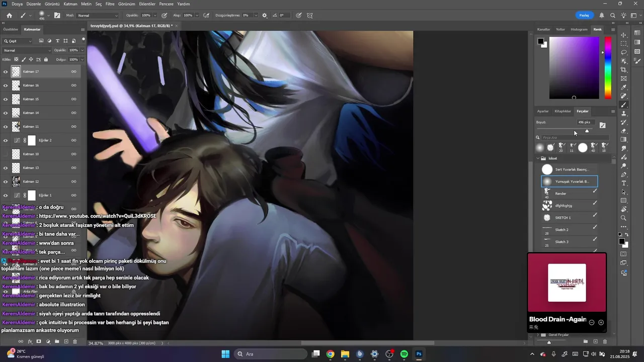The height and width of the screenshot is (362, 644).
Task: Switch to the Özellikler tab
Action: [11, 29]
